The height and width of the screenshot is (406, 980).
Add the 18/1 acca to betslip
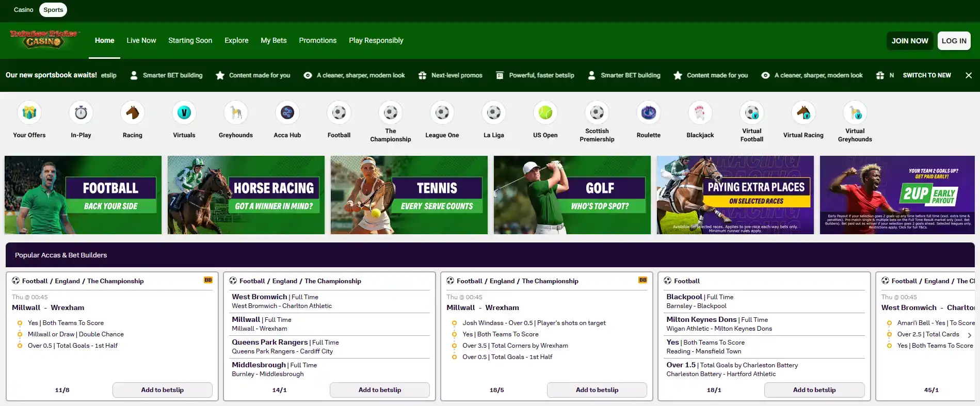coord(814,390)
